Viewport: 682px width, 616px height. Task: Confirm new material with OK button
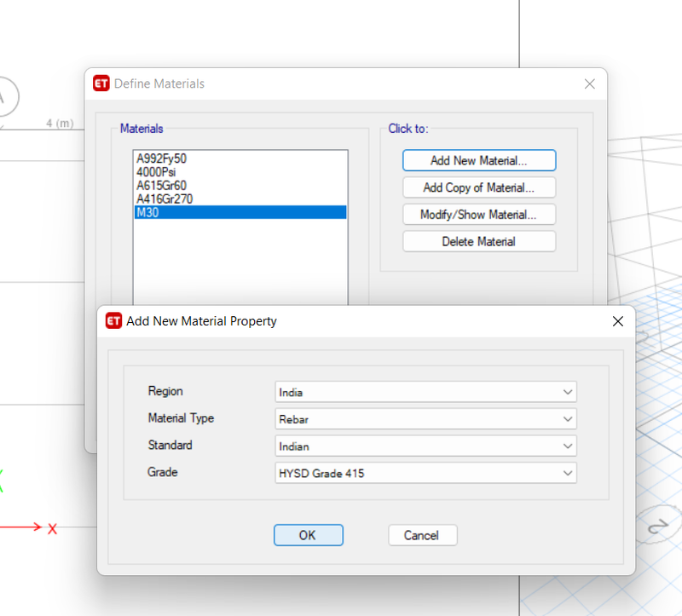(x=309, y=535)
